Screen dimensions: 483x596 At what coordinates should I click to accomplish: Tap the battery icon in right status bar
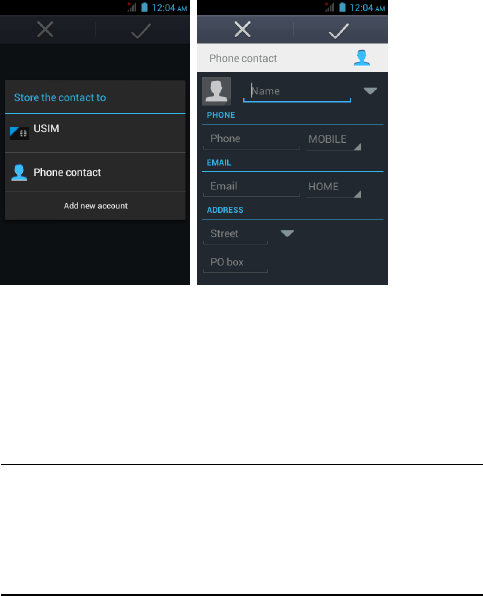pyautogui.click(x=342, y=7)
